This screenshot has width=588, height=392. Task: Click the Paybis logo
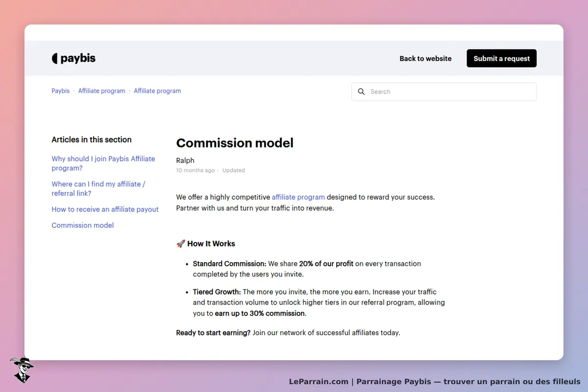[73, 58]
